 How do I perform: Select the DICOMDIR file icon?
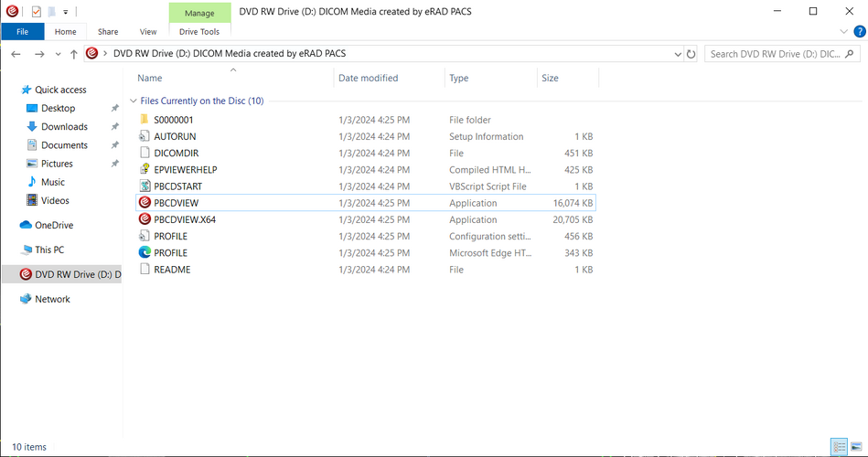[145, 153]
